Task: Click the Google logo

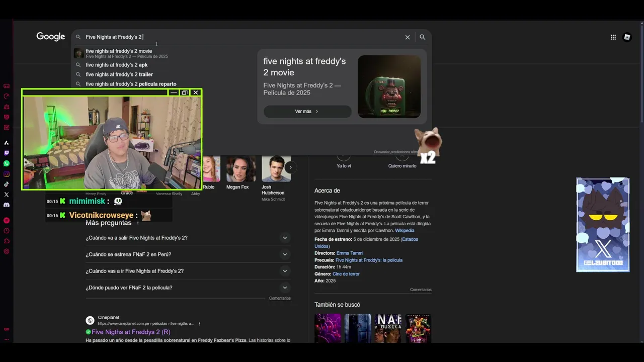Action: [51, 37]
